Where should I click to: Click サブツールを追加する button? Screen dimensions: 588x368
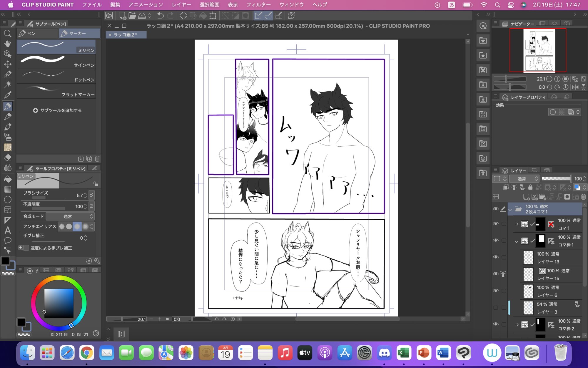coord(57,110)
